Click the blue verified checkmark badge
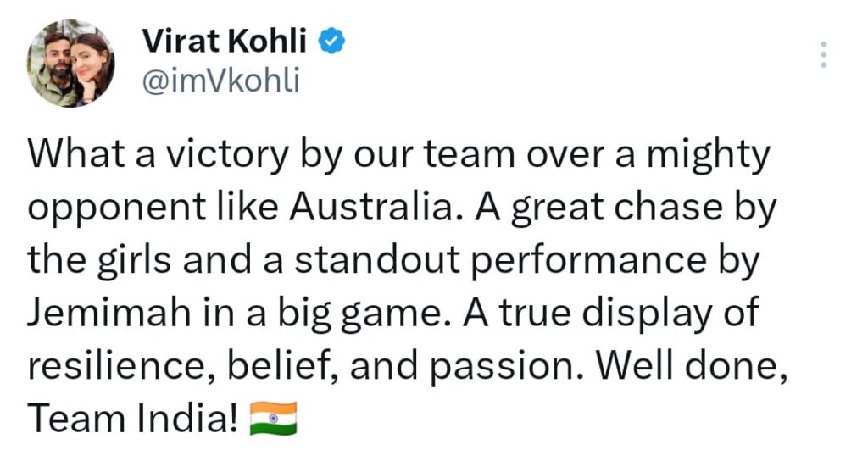 pyautogui.click(x=331, y=40)
